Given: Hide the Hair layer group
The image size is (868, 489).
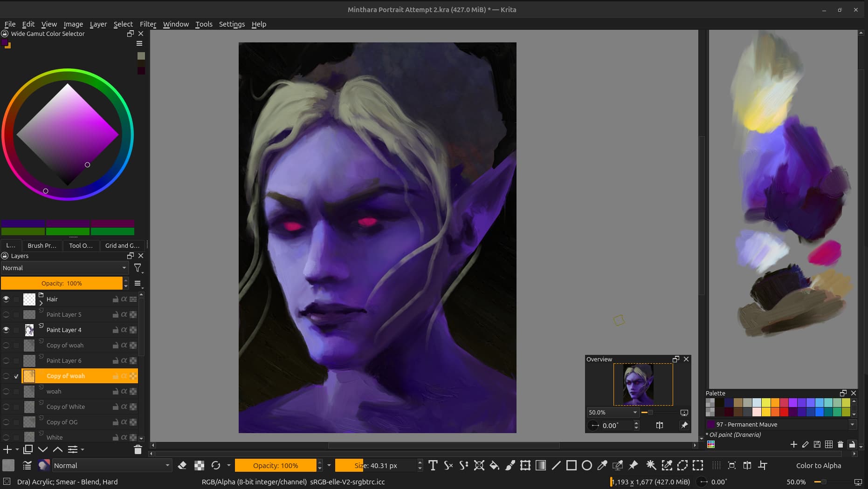Looking at the screenshot, I should tap(6, 299).
